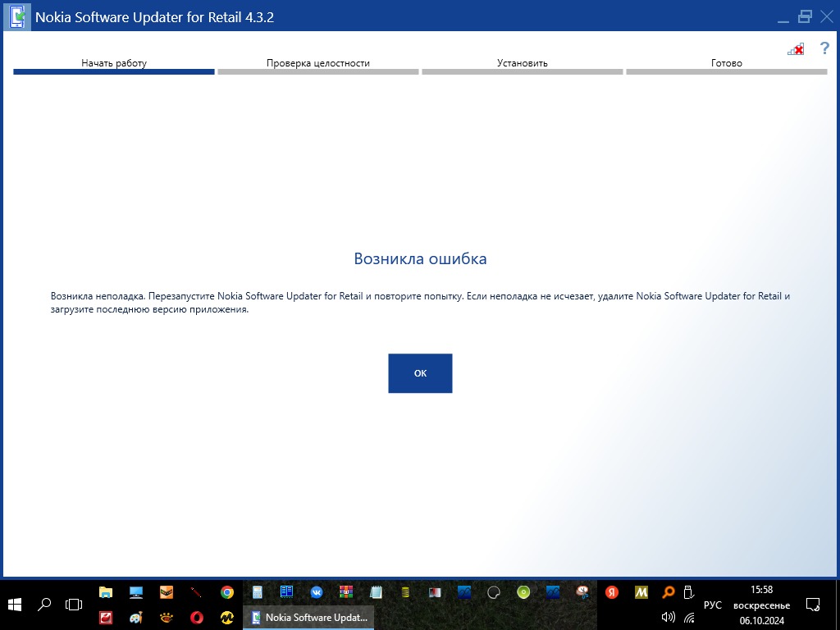Click the "Возникла ошибка" heading text

click(x=420, y=258)
